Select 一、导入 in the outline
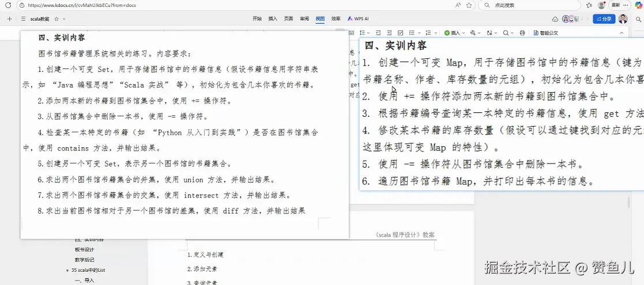The width and height of the screenshot is (644, 285). (84, 281)
